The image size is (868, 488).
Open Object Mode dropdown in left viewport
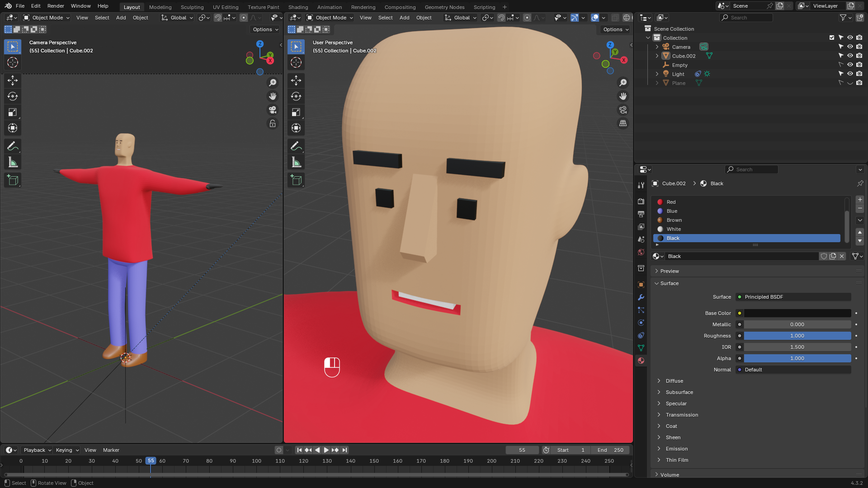[47, 18]
